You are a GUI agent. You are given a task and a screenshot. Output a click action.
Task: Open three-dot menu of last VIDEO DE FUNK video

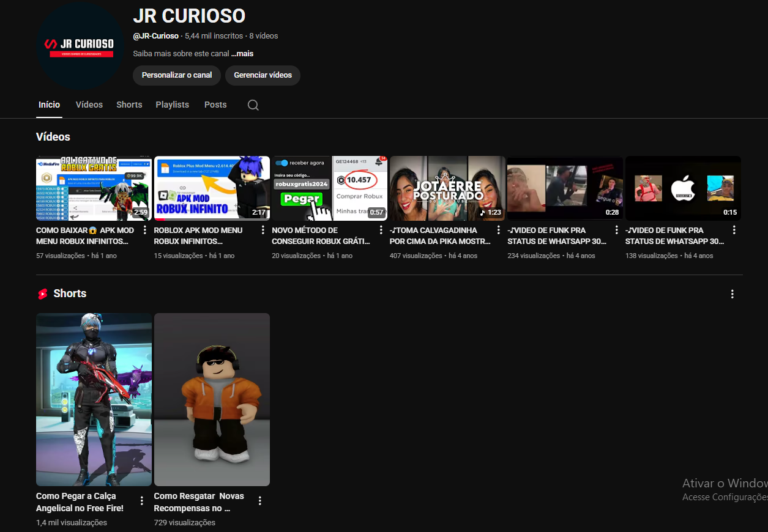(x=734, y=231)
